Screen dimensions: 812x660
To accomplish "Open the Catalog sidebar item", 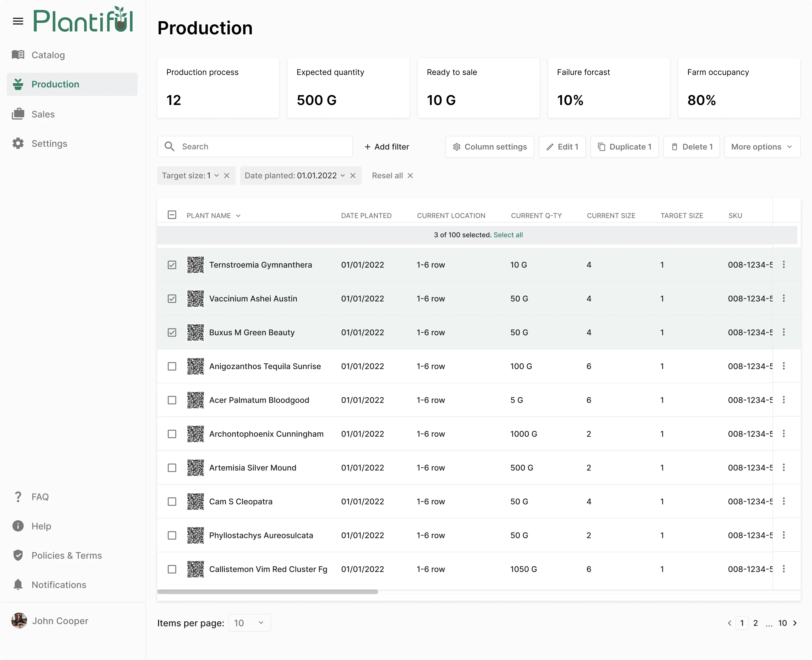I will [48, 55].
